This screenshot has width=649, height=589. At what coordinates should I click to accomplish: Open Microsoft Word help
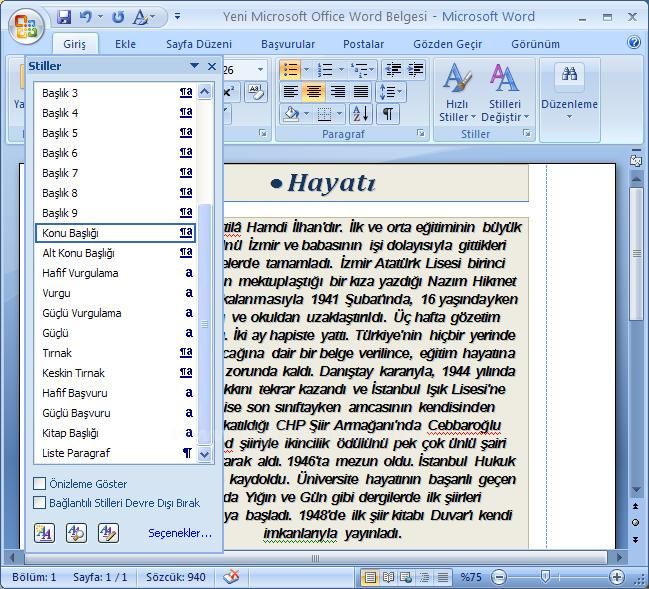[x=634, y=43]
